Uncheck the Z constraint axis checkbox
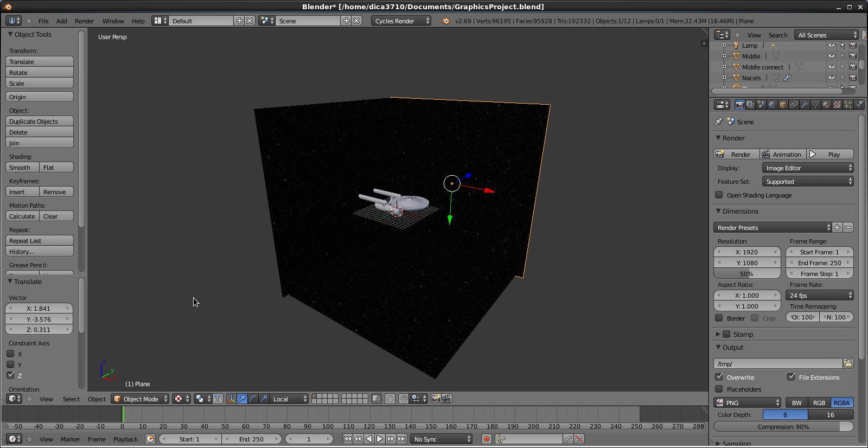 [10, 375]
